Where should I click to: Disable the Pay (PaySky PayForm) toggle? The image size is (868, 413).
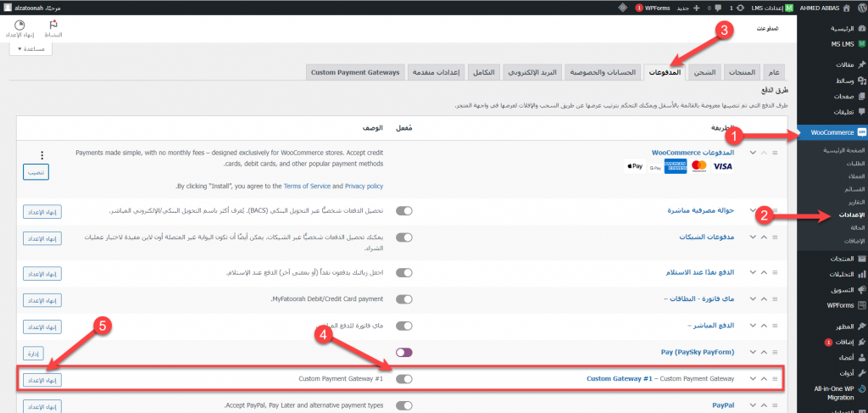404,352
